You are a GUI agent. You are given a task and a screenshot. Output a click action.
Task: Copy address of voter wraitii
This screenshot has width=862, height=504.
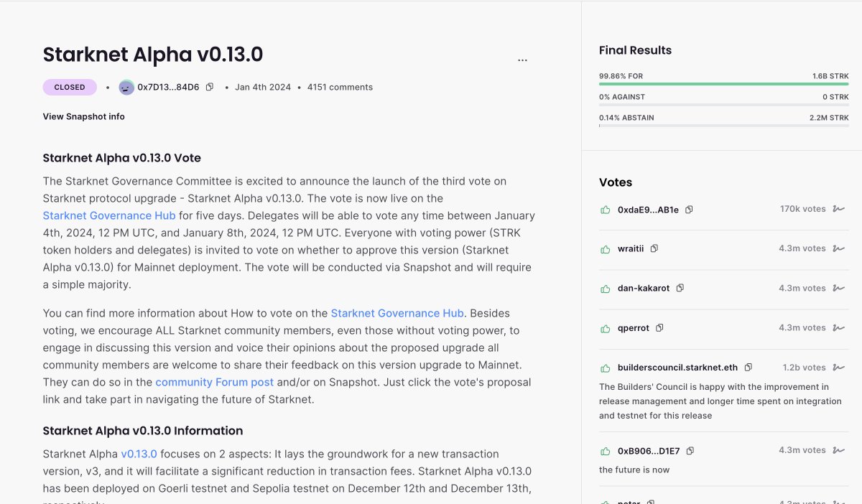[x=654, y=248]
